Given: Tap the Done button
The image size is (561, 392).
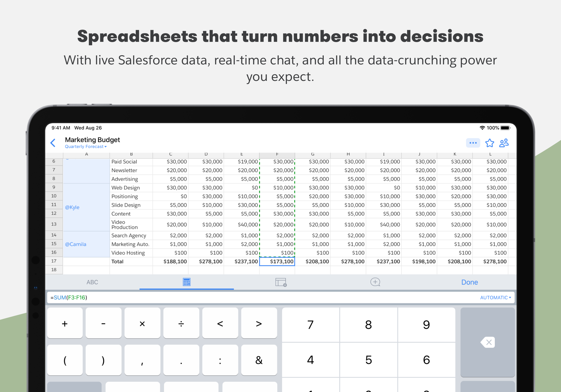Looking at the screenshot, I should coord(469,282).
